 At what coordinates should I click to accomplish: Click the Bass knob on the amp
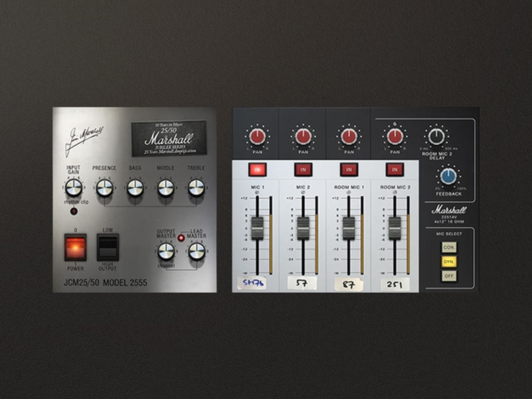135,188
